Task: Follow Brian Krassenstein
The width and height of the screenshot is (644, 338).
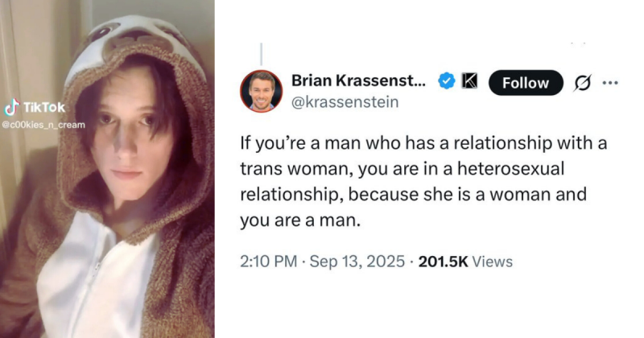Action: [525, 82]
